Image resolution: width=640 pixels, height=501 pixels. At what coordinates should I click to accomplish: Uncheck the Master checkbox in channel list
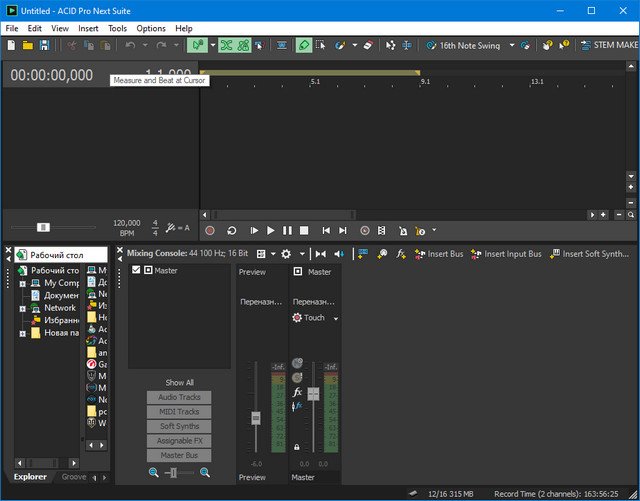137,271
